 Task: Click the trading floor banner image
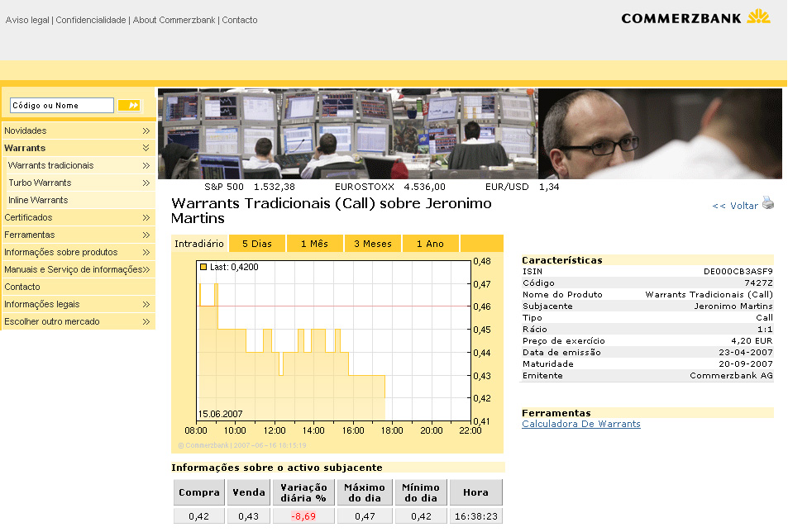(x=348, y=134)
